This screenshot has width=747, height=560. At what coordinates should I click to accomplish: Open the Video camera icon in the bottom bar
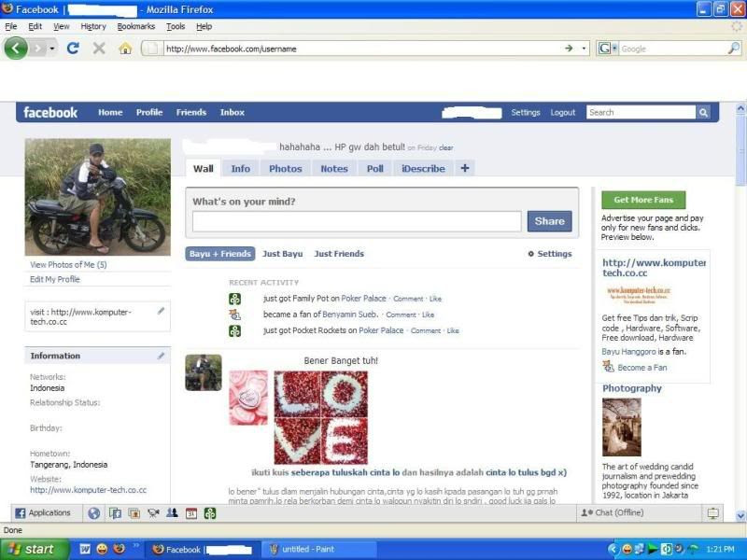(153, 512)
